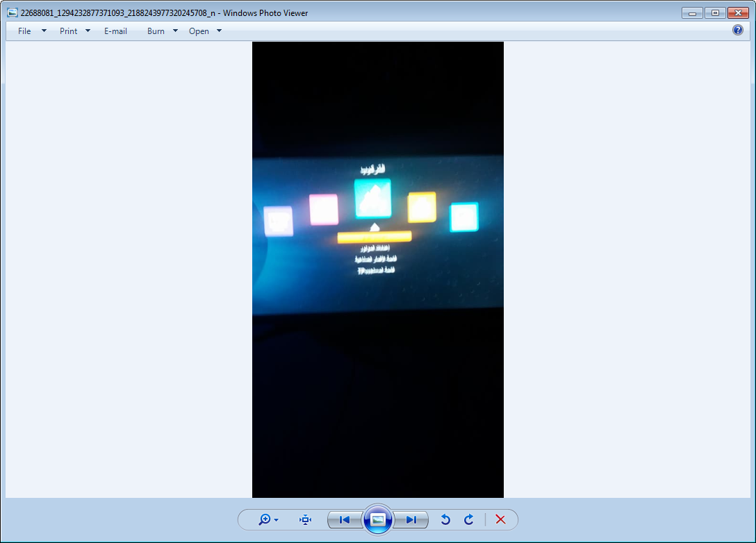Minimize the Windows Photo Viewer window
756x543 pixels.
[692, 12]
